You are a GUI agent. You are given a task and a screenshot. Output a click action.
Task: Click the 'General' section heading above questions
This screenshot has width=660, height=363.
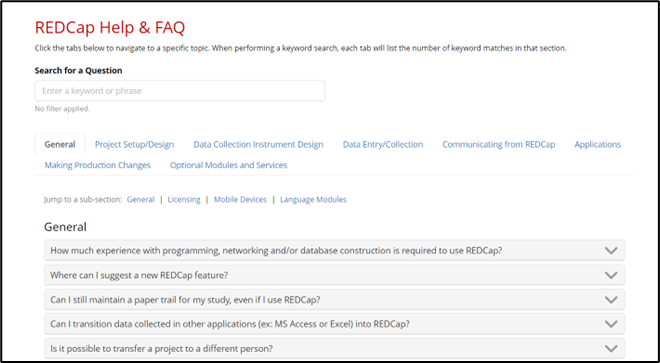pyautogui.click(x=65, y=227)
